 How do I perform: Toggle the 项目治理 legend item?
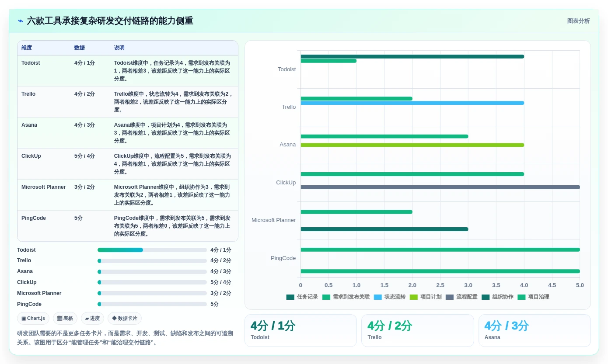tap(533, 297)
